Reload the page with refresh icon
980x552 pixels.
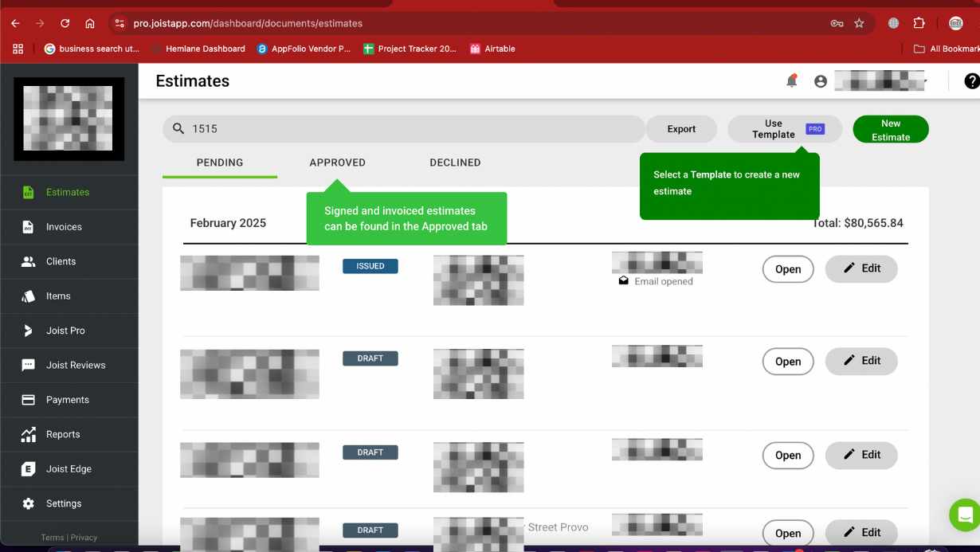[x=65, y=23]
